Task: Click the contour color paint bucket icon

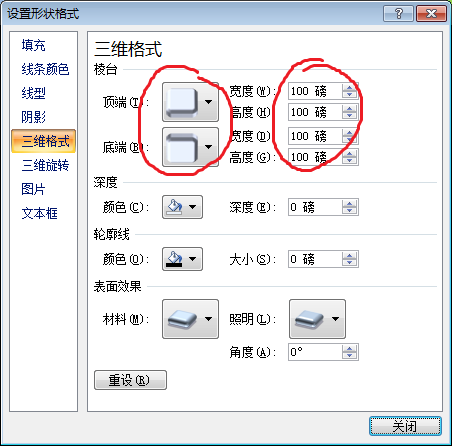Action: [x=175, y=259]
